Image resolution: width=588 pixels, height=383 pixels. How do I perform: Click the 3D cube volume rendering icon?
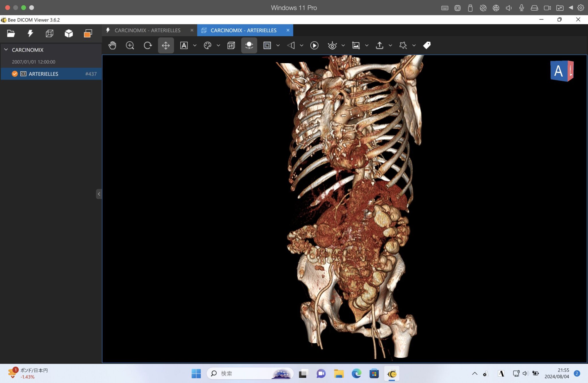click(x=69, y=34)
